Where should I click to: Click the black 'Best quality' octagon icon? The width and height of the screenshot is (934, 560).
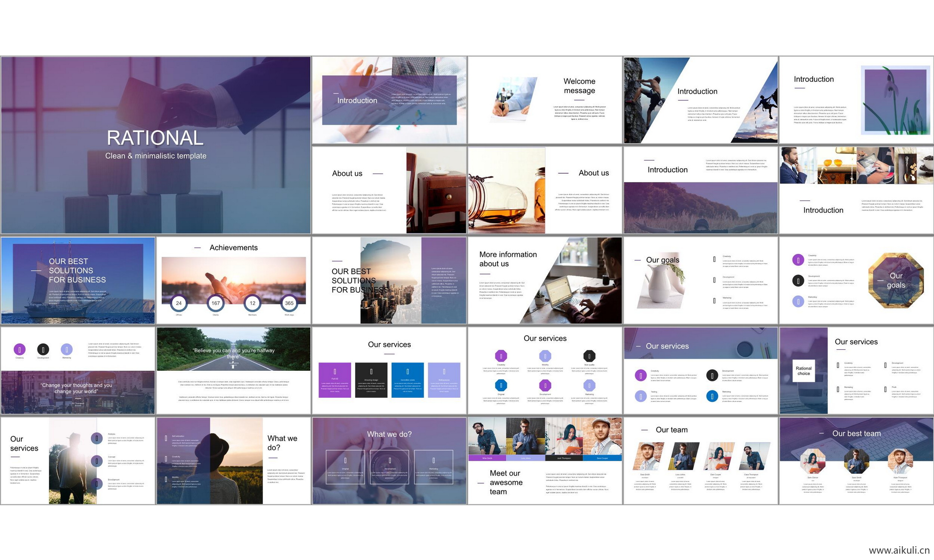tap(589, 356)
